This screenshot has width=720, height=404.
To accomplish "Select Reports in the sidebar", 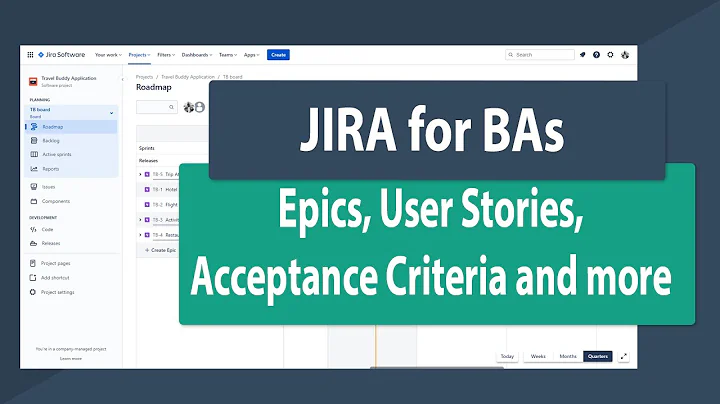I will tap(72, 168).
